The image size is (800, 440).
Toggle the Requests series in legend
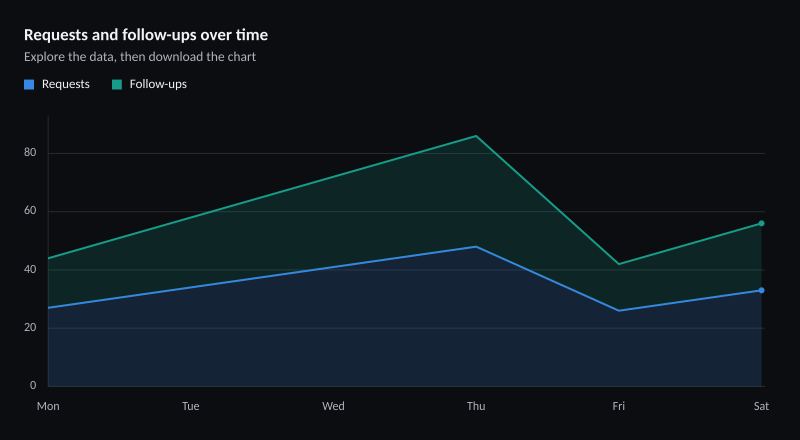pyautogui.click(x=57, y=84)
